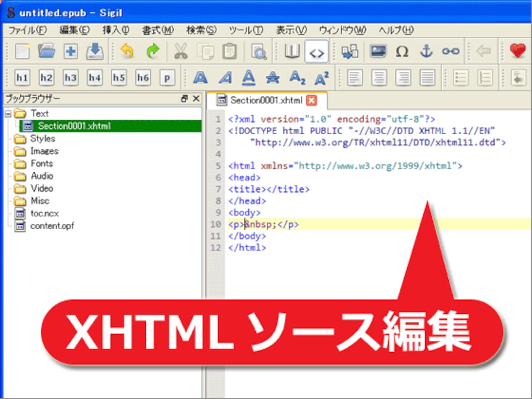The height and width of the screenshot is (399, 532).
Task: Apply Heading 3 style h3 button
Action: tap(70, 78)
